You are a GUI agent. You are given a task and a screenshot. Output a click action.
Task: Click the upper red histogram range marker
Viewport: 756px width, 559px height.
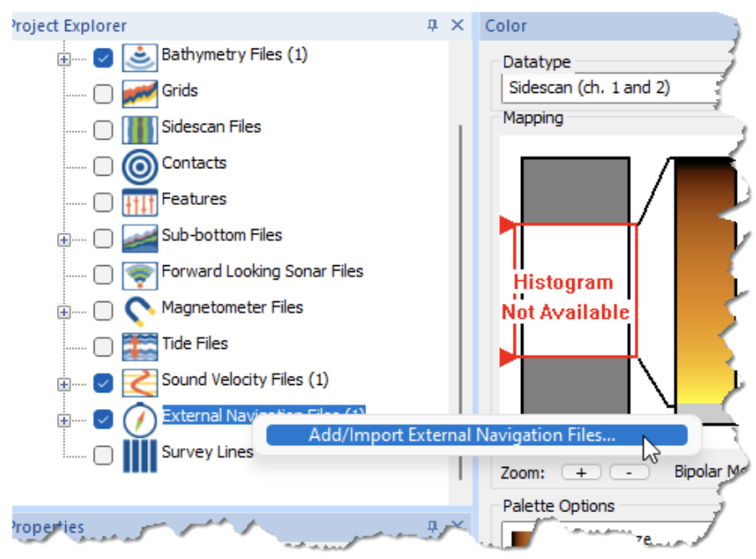click(508, 225)
